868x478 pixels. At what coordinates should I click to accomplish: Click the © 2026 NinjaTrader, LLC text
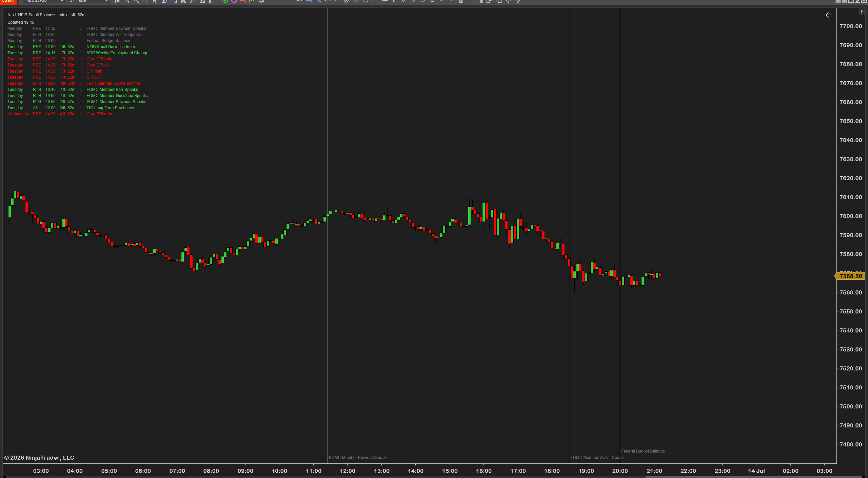(x=39, y=458)
